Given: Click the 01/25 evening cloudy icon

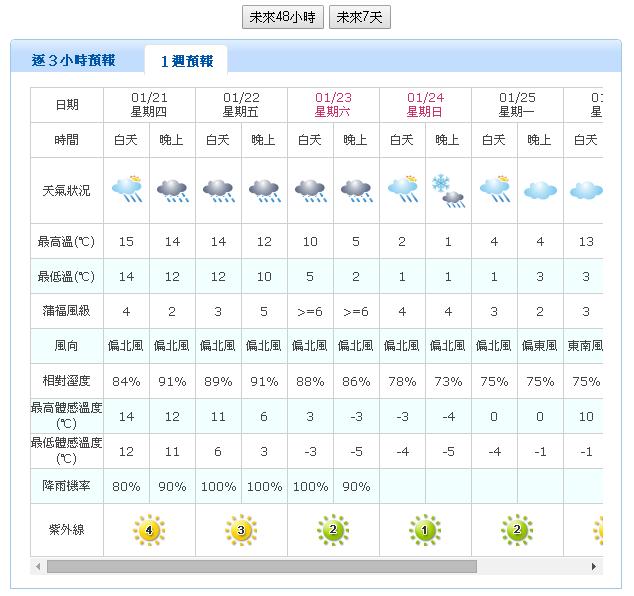Looking at the screenshot, I should (x=540, y=190).
